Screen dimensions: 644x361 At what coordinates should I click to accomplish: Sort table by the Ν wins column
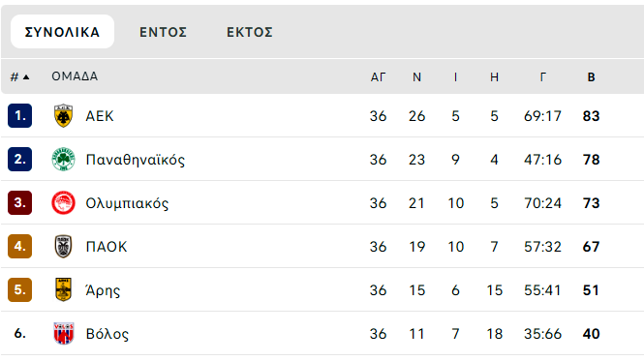(x=416, y=76)
